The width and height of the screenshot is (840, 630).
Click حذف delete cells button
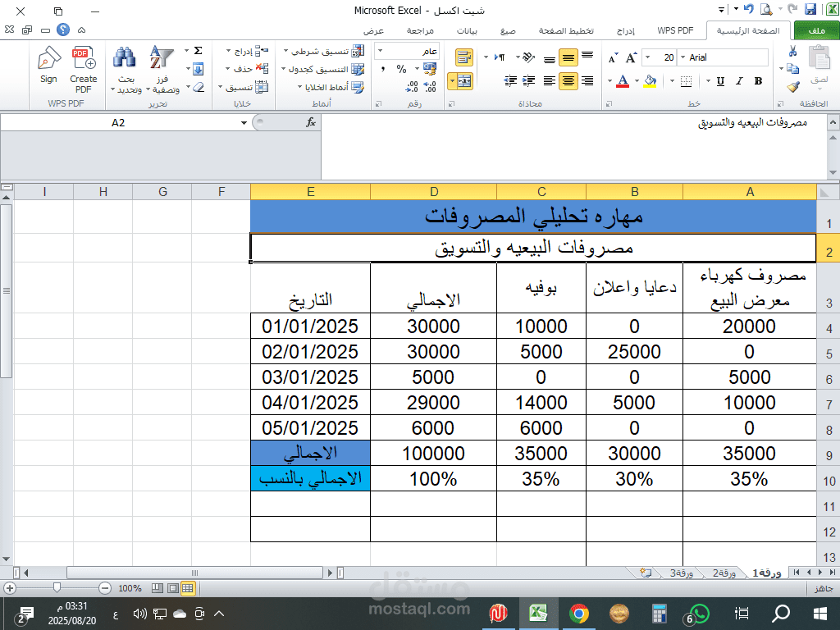(x=247, y=69)
